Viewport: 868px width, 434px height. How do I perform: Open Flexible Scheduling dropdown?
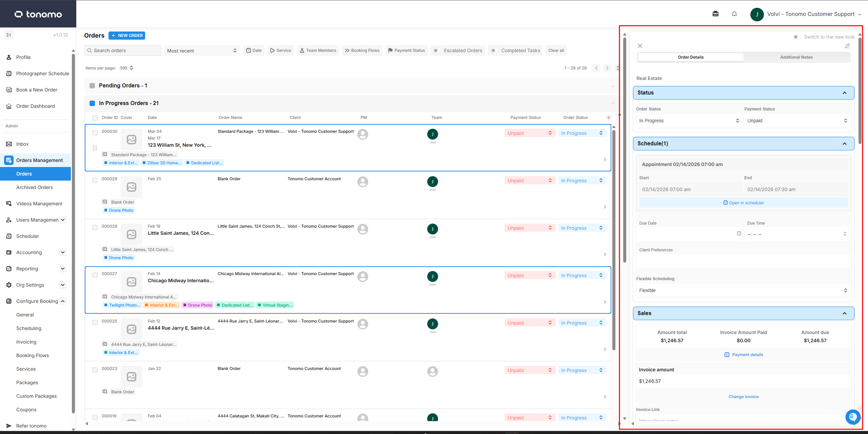click(743, 290)
